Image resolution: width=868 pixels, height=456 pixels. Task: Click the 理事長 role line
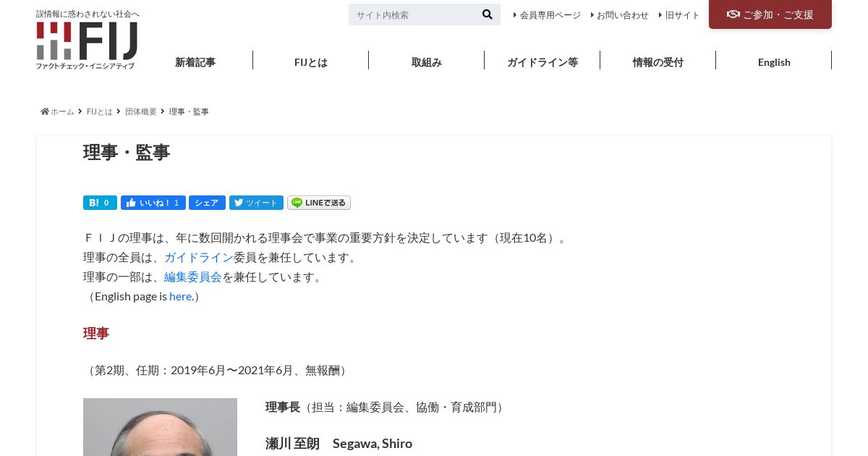pyautogui.click(x=386, y=407)
